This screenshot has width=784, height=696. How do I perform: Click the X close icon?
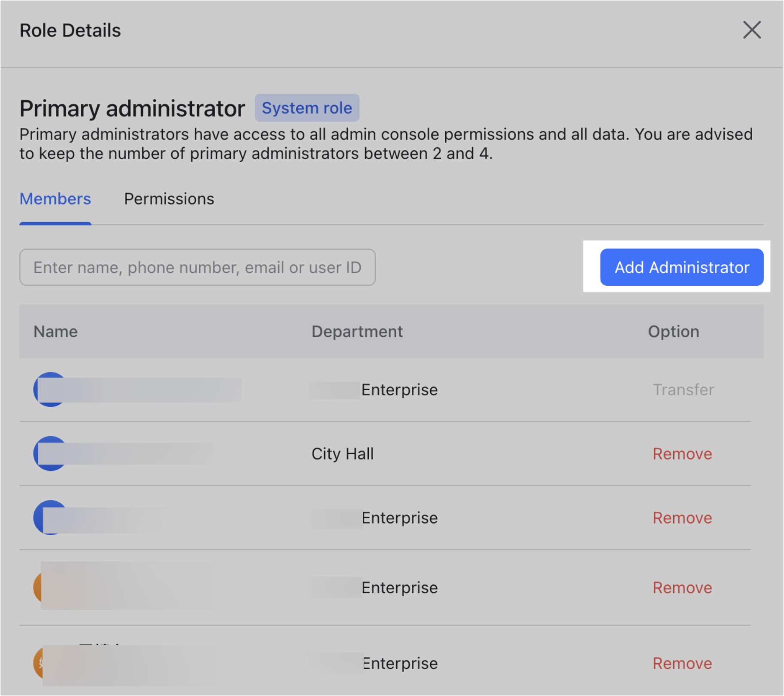(x=752, y=30)
